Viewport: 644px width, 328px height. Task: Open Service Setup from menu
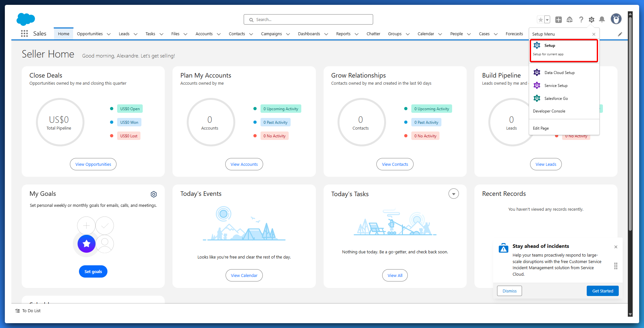point(564,86)
